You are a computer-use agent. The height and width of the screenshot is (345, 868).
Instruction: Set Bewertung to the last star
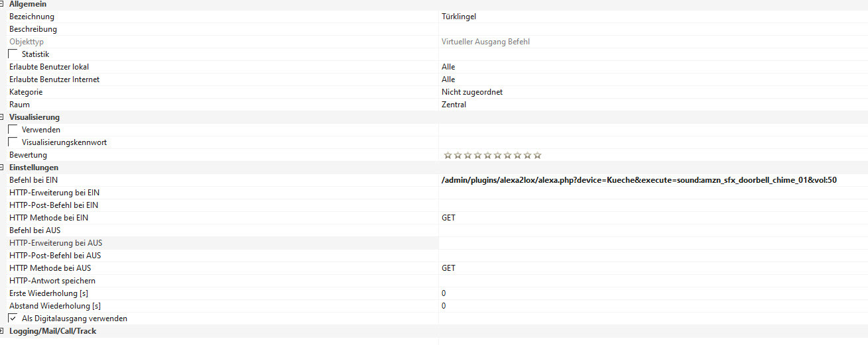[x=538, y=156]
